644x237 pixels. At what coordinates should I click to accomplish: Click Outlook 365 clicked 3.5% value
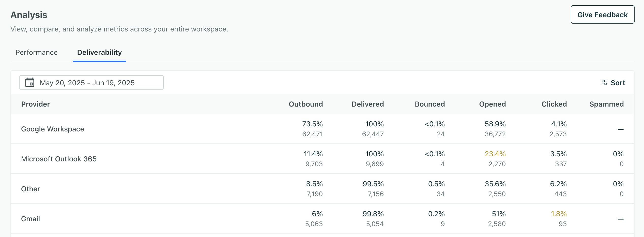[558, 154]
